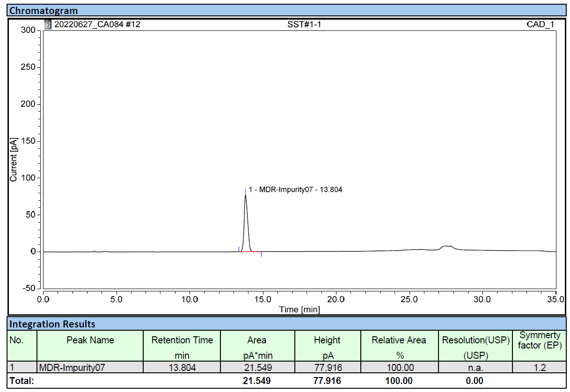The image size is (570, 392).
Task: Click the Current [pA] axis title
Action: pyautogui.click(x=14, y=160)
